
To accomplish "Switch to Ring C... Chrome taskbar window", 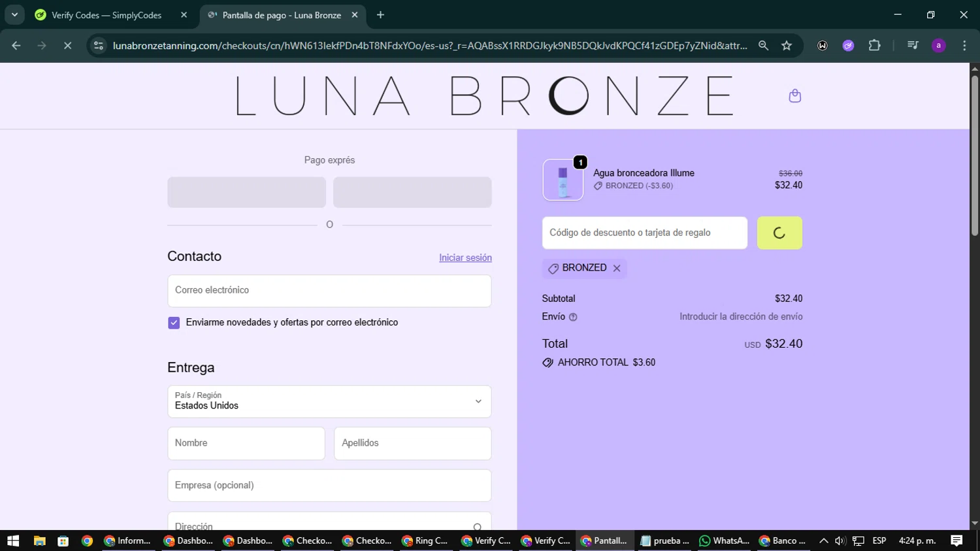I will [425, 541].
